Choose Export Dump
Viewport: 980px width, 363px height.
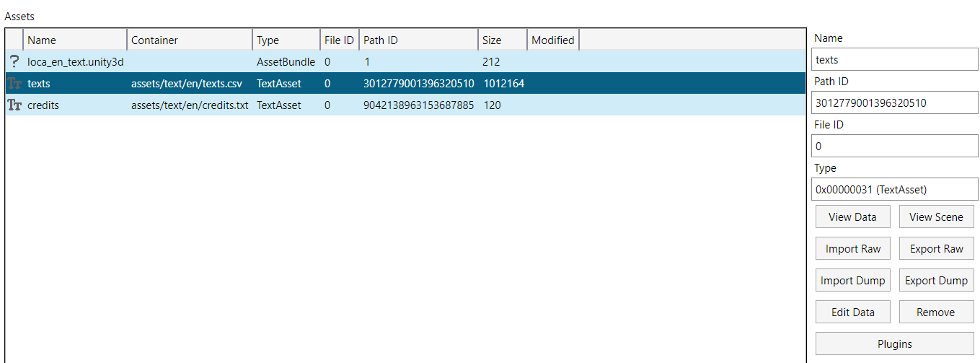936,281
